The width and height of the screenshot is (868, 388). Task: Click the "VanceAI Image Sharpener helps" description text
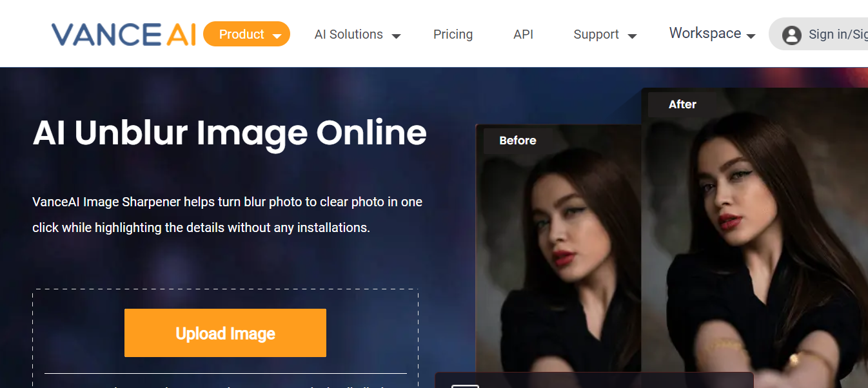point(227,215)
